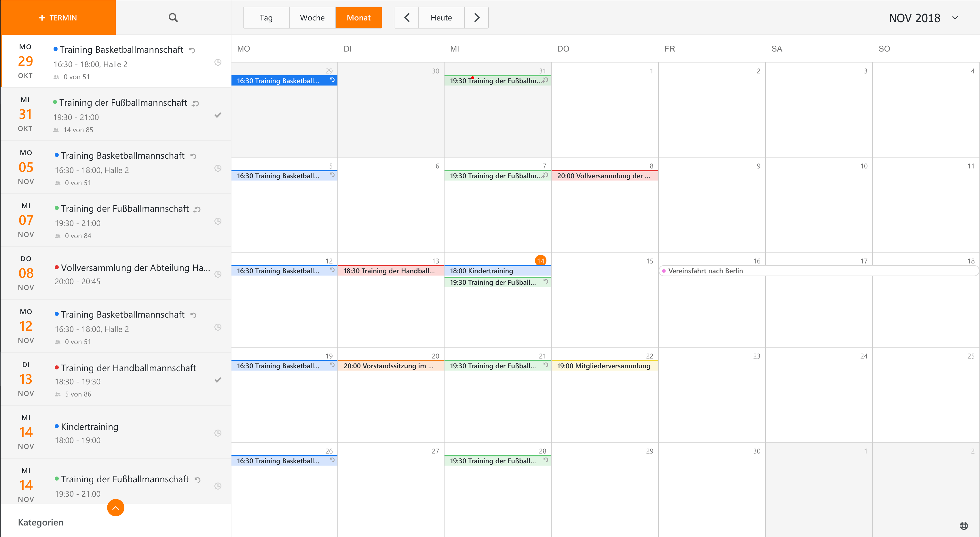Screen dimensions: 980x537
Task: Click checkmark icon of 13 NOV Handball entry
Action: click(218, 380)
